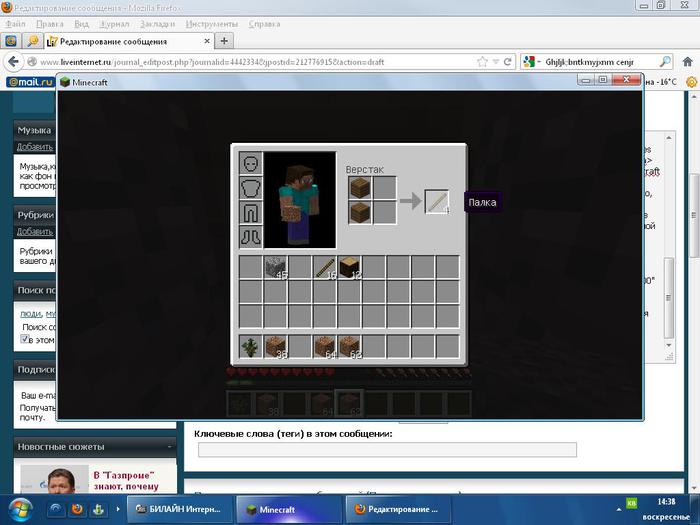Switch to Редактирование taskbar button
This screenshot has height=525, width=700.
pos(398,509)
